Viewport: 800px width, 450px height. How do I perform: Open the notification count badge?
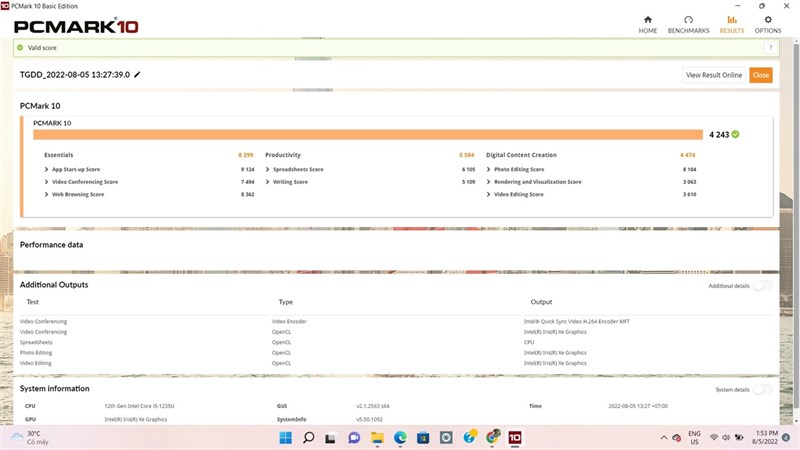tap(786, 437)
